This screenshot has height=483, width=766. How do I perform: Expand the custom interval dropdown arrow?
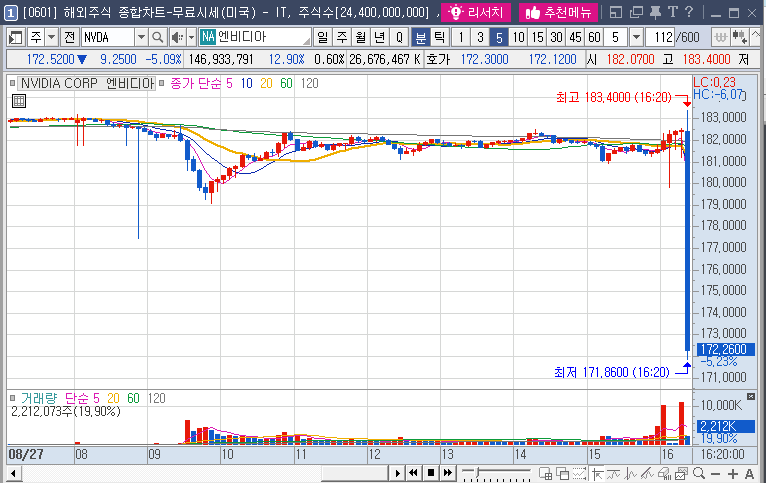[x=636, y=37]
